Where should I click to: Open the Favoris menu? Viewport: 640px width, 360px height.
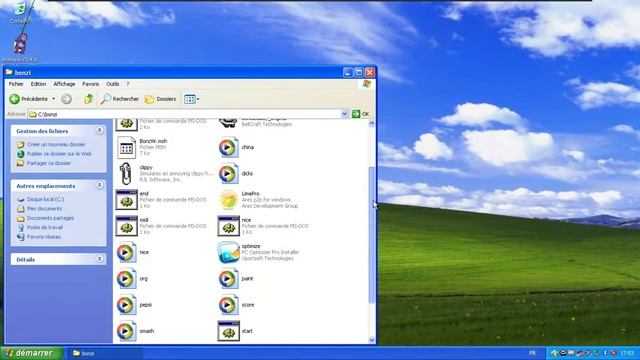tap(91, 84)
